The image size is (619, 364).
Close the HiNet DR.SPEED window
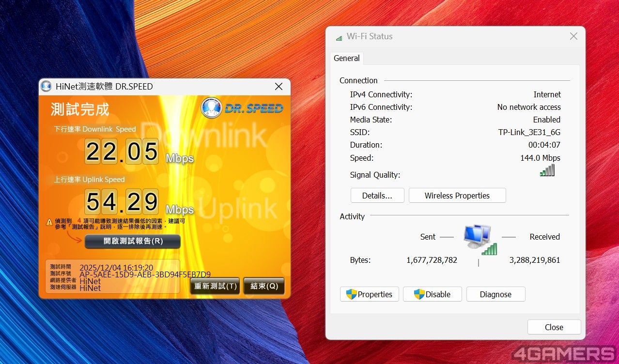(279, 87)
